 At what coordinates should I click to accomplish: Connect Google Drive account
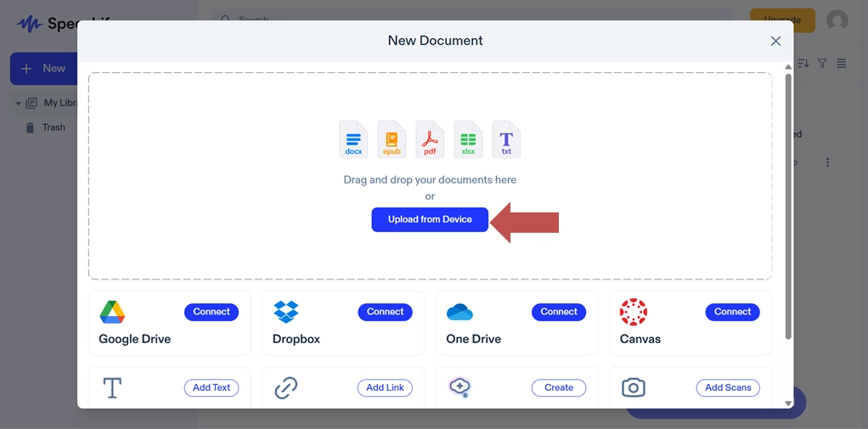point(211,312)
